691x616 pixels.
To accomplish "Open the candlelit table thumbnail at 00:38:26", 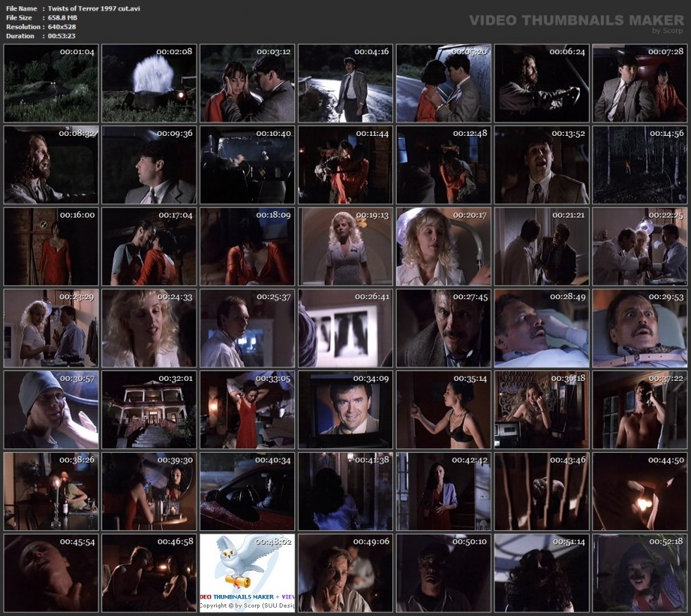I will point(51,491).
